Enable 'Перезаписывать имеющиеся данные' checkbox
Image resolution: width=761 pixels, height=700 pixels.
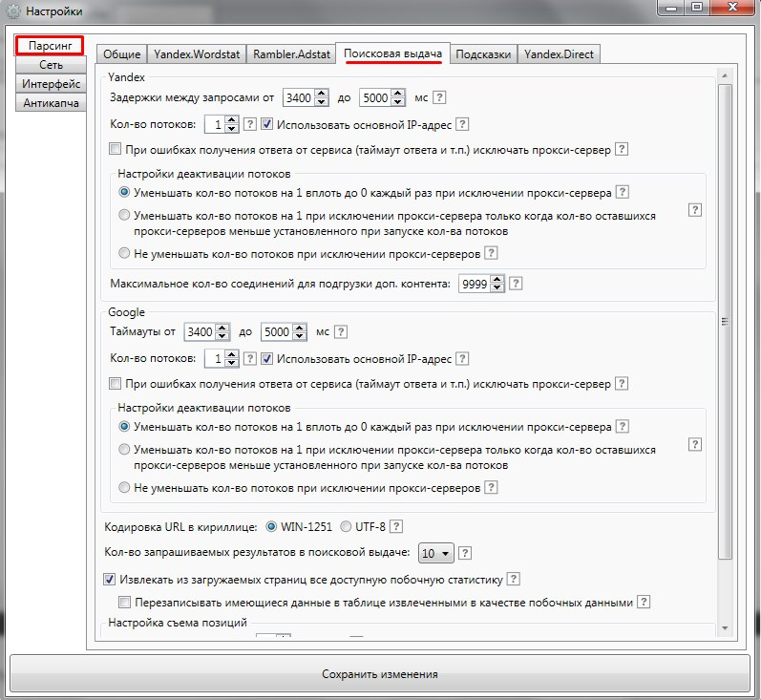[125, 603]
